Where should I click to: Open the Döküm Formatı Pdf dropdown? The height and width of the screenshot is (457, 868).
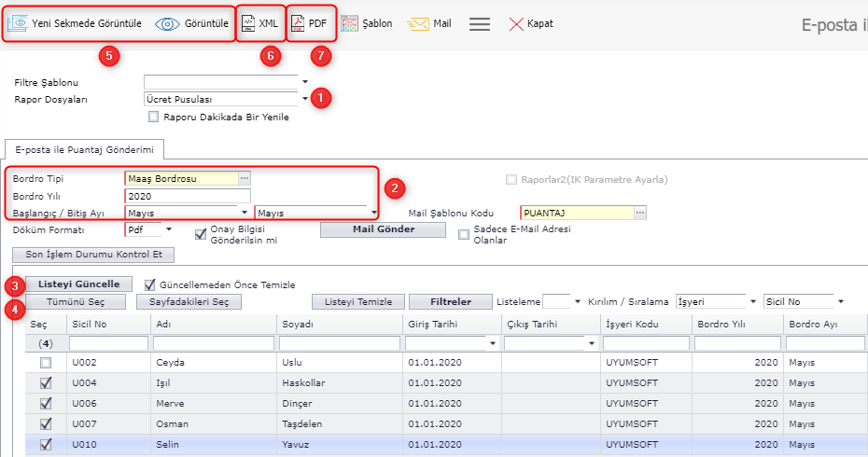click(x=169, y=228)
